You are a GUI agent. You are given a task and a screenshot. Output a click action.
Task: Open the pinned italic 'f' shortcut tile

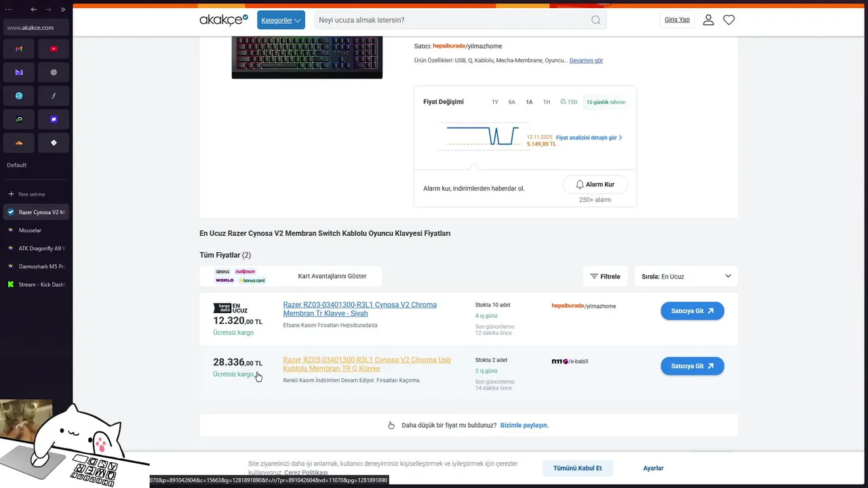[54, 96]
